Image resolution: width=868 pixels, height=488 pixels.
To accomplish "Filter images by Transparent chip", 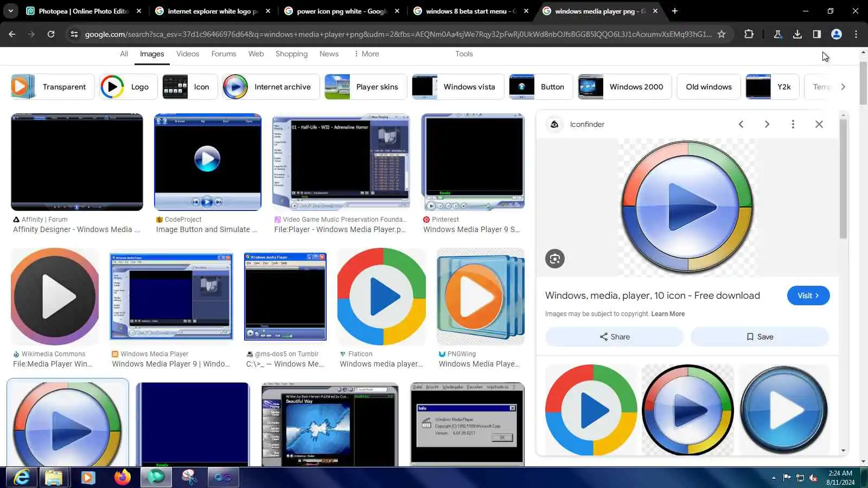I will pos(53,87).
